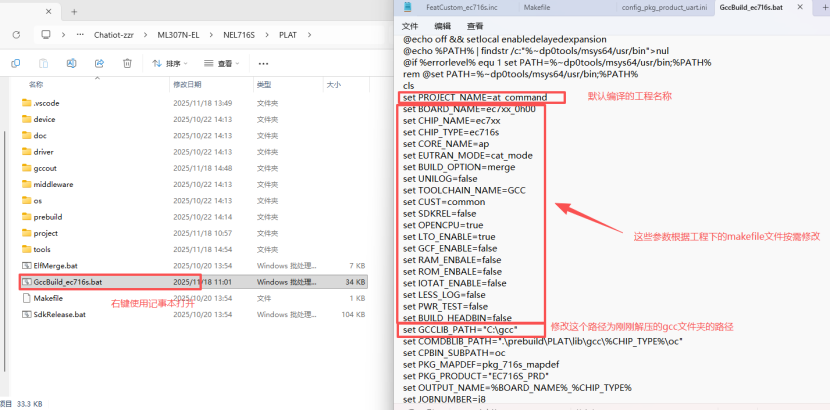The height and width of the screenshot is (411, 830).
Task: Refresh the File Explorer folder view
Action: tap(16, 35)
